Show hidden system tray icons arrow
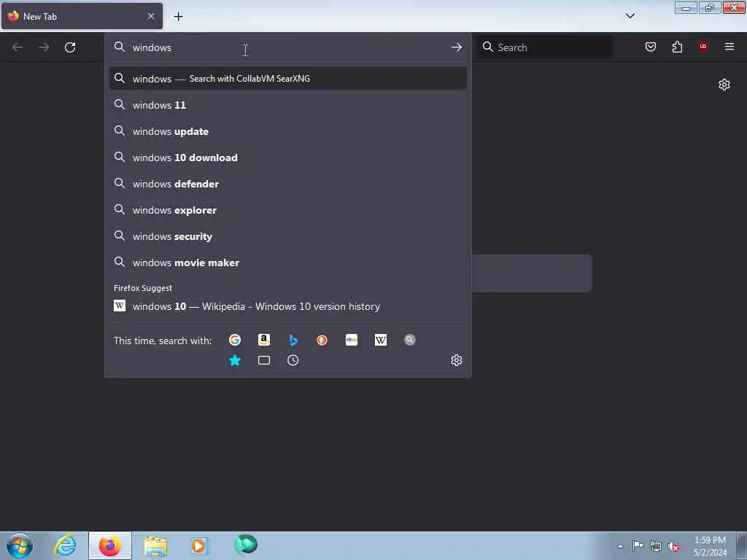This screenshot has width=747, height=560. click(x=620, y=546)
